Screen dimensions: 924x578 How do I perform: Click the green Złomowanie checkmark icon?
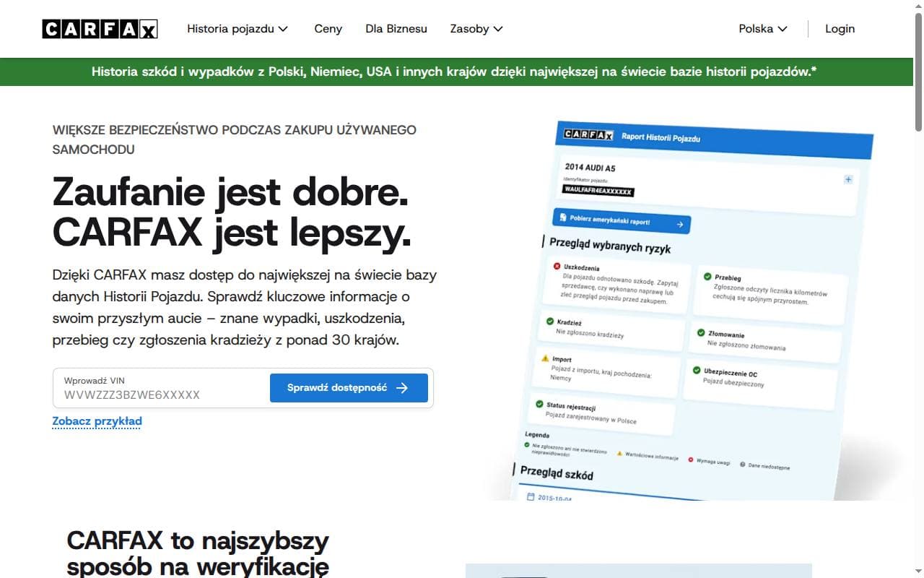(700, 332)
